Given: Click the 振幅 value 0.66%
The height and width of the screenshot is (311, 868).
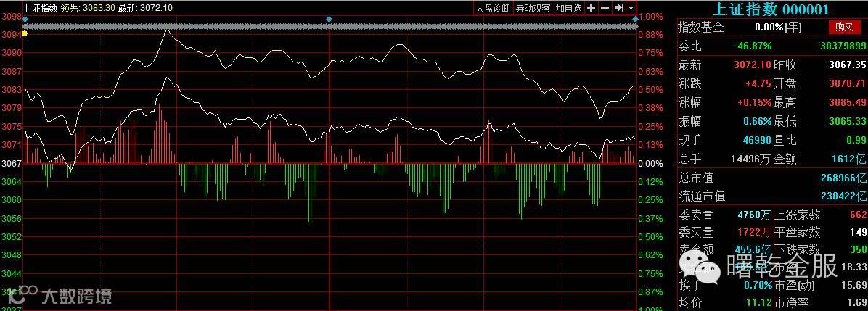Looking at the screenshot, I should coord(758,121).
